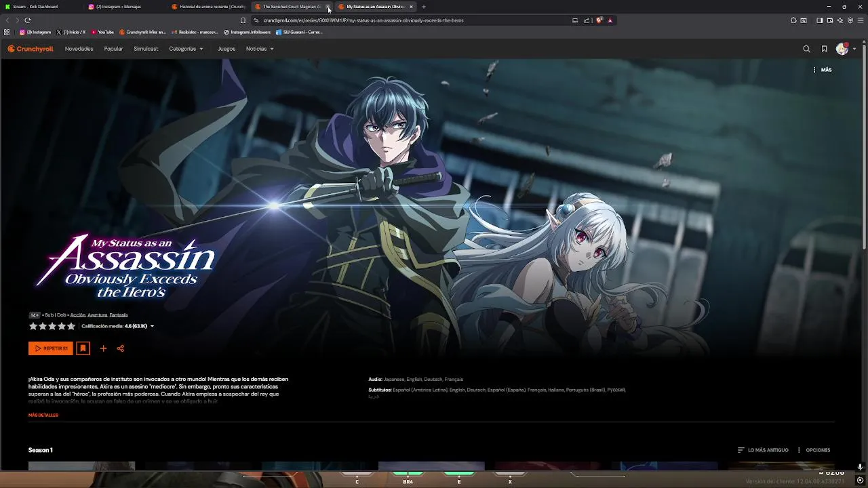
Task: Click first episode thumbnail in Season 1
Action: [81, 466]
